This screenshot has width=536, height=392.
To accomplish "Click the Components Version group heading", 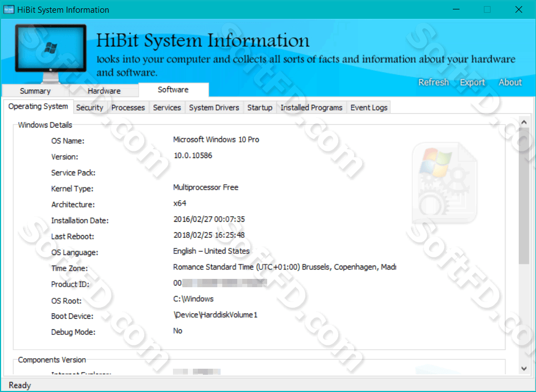I will coord(52,360).
